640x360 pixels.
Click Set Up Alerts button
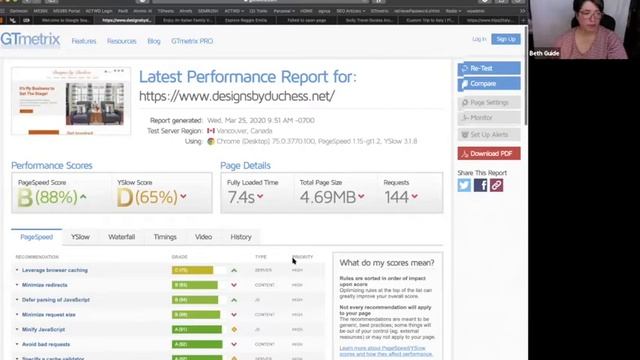click(489, 134)
